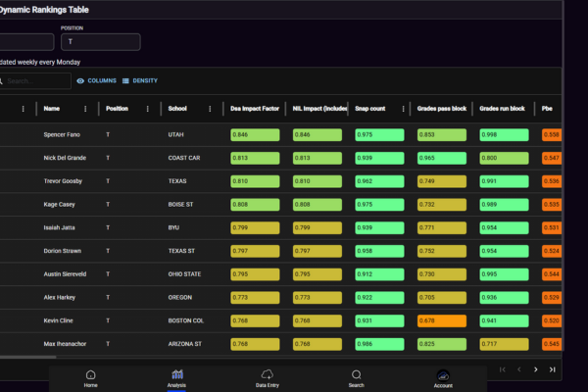Click the TEXAS ST school cell
The width and height of the screenshot is (588, 392).
pos(181,251)
